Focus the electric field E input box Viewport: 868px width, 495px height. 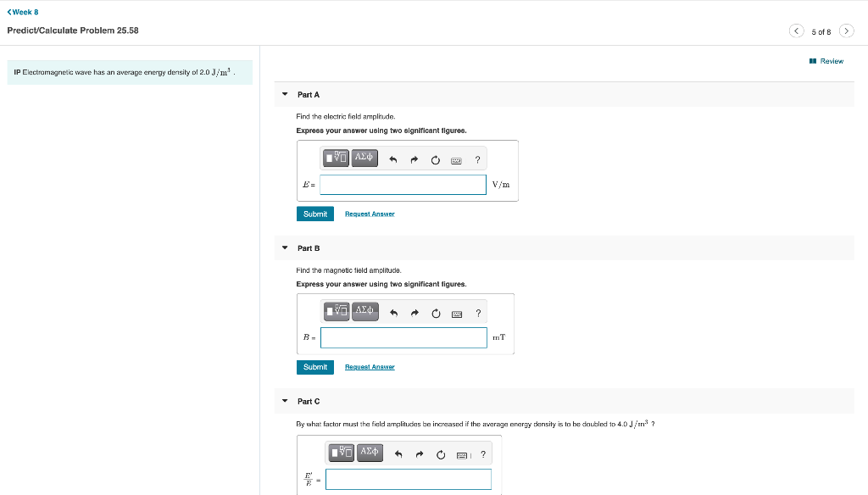pos(403,185)
